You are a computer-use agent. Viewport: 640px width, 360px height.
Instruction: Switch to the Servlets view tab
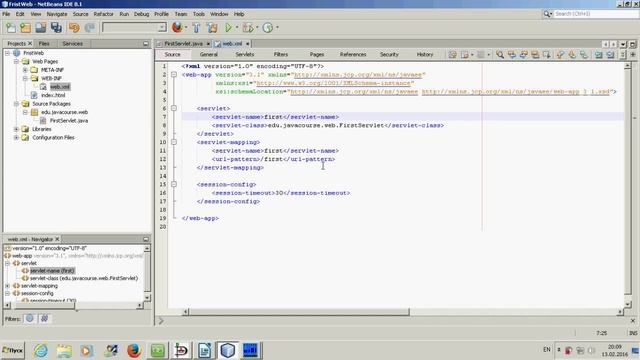tap(244, 54)
